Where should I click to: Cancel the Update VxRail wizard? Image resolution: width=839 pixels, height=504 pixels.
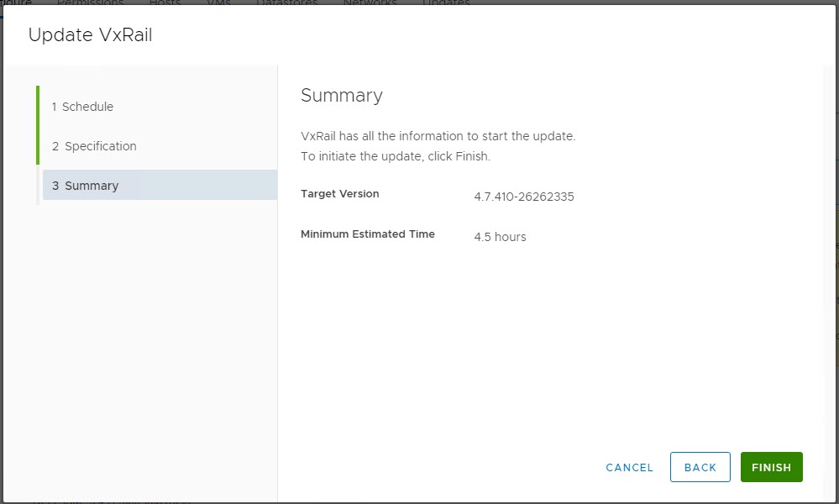(x=629, y=468)
